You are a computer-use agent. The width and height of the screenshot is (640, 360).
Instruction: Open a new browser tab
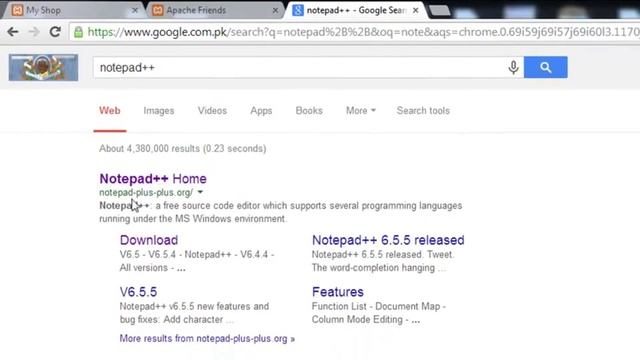click(x=440, y=11)
